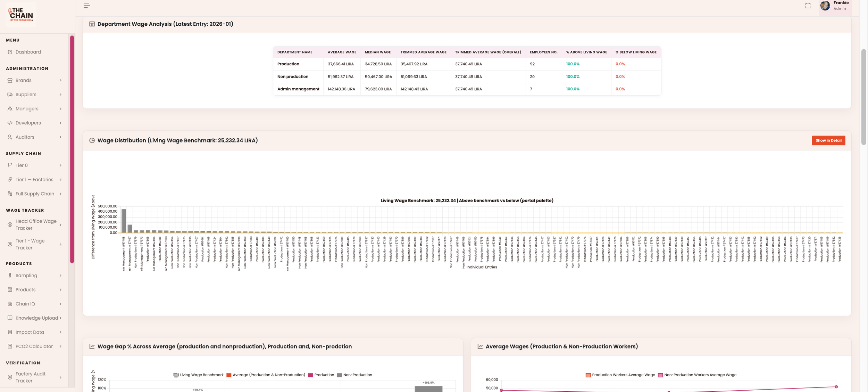This screenshot has height=392, width=868.
Task: Expand the Full Supply Chain chevron
Action: click(x=60, y=194)
